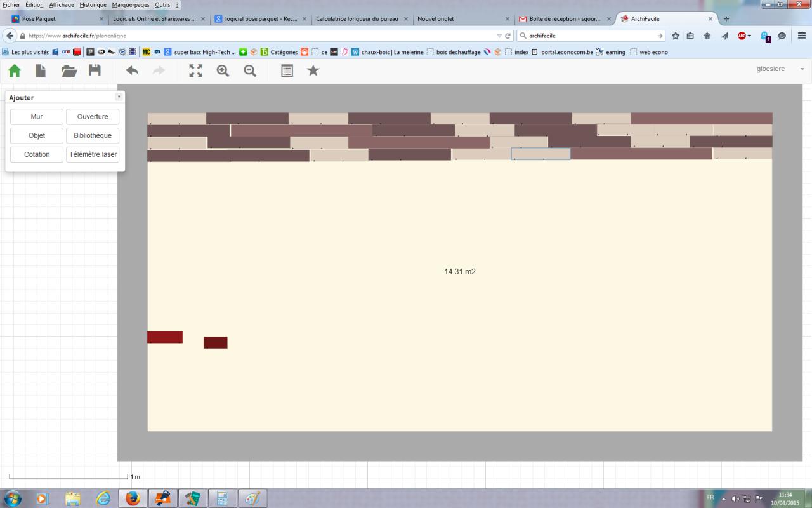This screenshot has width=812, height=508.
Task: Undo the last action
Action: pyautogui.click(x=132, y=70)
